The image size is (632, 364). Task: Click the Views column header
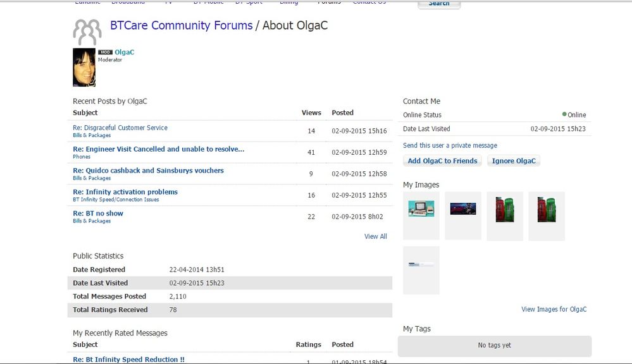pyautogui.click(x=311, y=112)
